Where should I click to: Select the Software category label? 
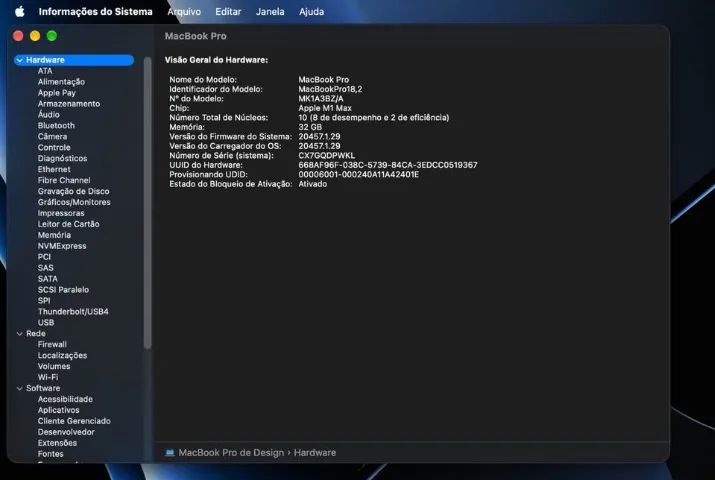click(x=43, y=388)
